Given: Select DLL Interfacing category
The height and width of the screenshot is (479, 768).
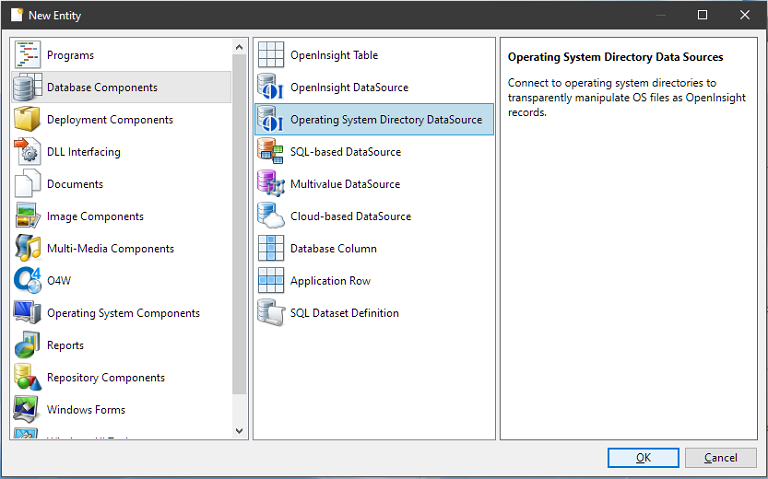Looking at the screenshot, I should tap(84, 152).
